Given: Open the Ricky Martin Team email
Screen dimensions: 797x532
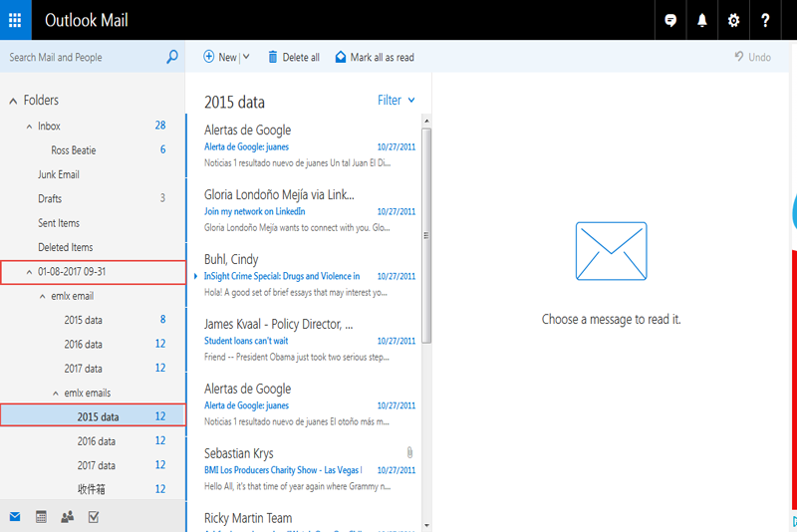Looking at the screenshot, I should coord(304,518).
